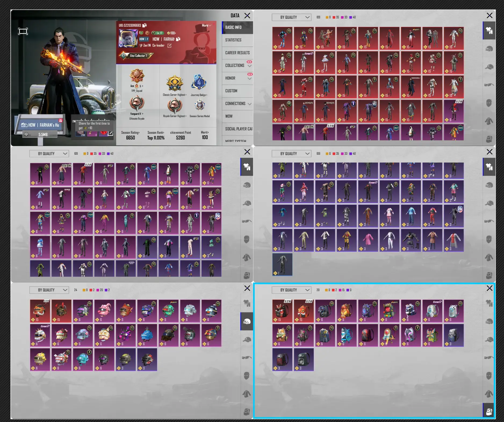This screenshot has width=504, height=422.
Task: Expand the HONOR menu chevron
Action: click(250, 78)
